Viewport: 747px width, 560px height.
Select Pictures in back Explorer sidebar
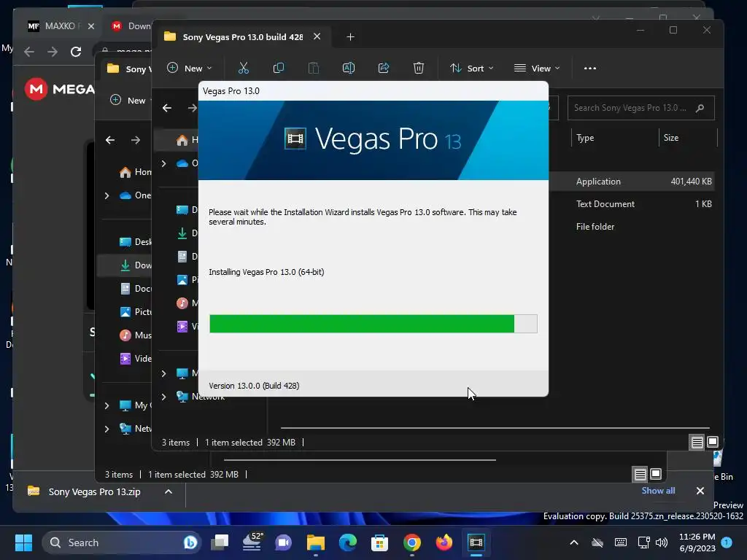click(x=135, y=312)
